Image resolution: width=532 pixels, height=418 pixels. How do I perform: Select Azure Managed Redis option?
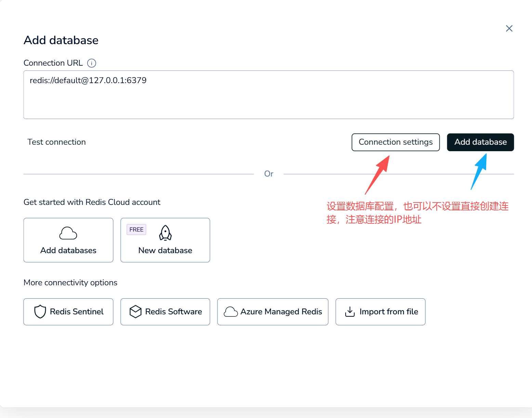[x=273, y=312]
